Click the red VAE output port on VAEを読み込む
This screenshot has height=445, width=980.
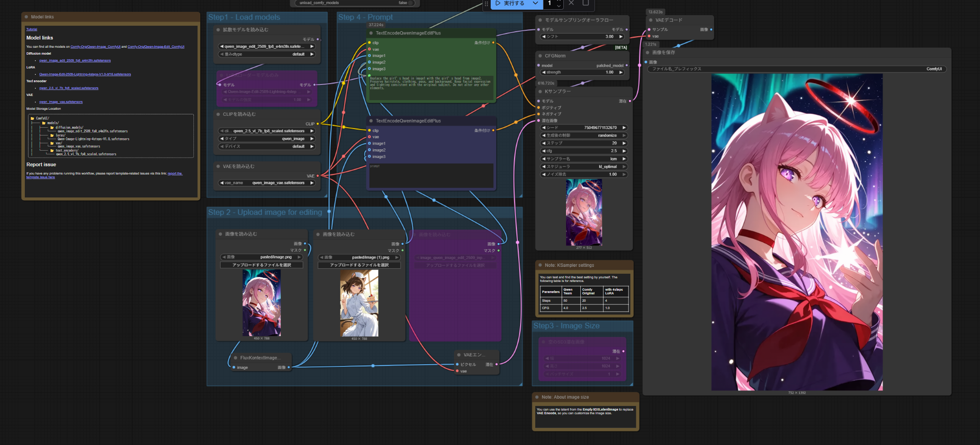coord(317,176)
